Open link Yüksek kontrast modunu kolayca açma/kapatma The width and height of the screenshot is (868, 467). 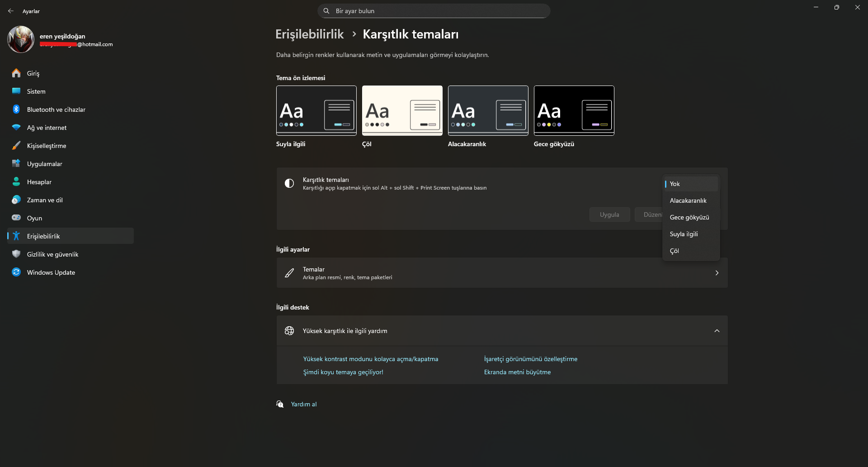pos(371,359)
